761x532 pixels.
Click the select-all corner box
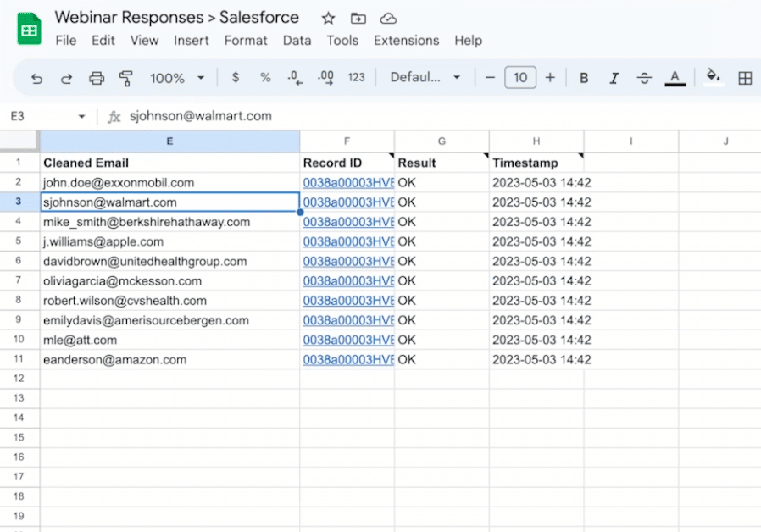[19, 141]
